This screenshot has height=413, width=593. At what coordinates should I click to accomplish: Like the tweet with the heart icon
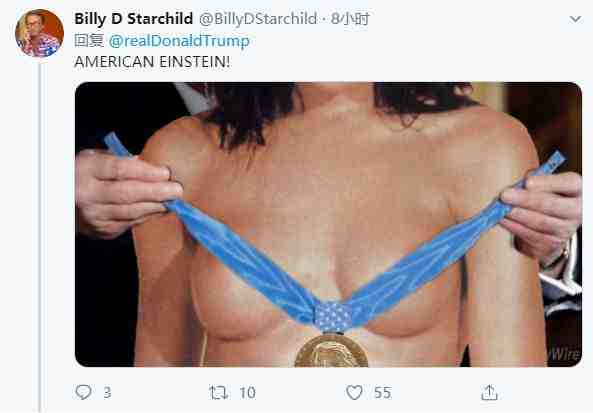354,393
